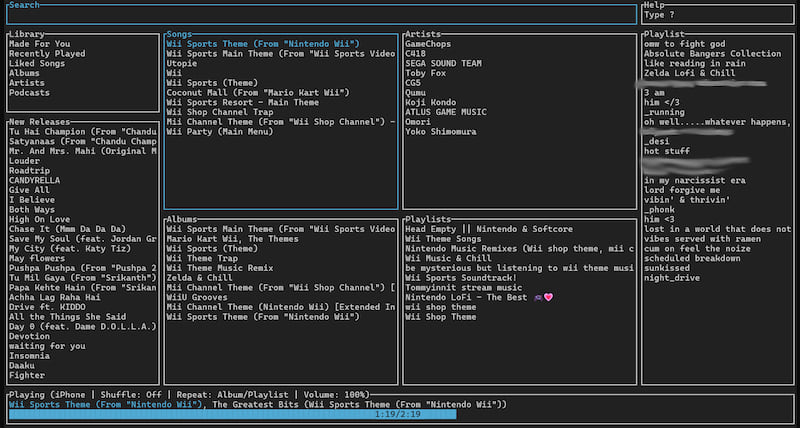
Task: Select 'scheduled breakdown' playlist
Action: [x=692, y=258]
